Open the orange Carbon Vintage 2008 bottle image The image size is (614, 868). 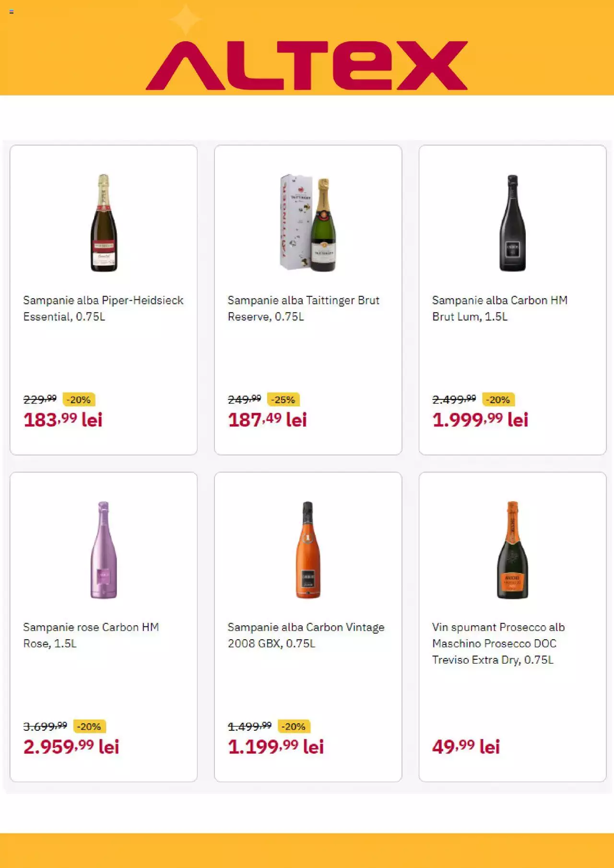point(308,550)
